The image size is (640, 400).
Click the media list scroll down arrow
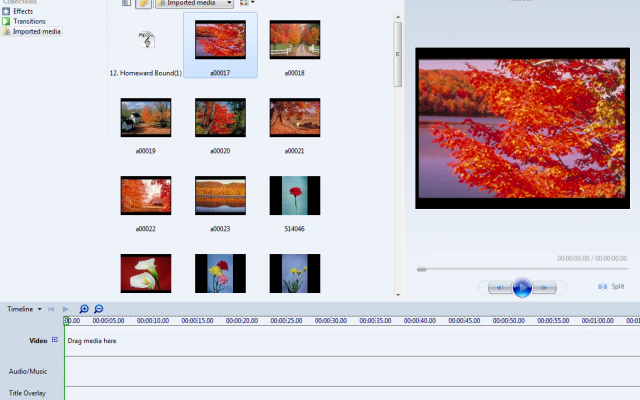click(x=398, y=295)
